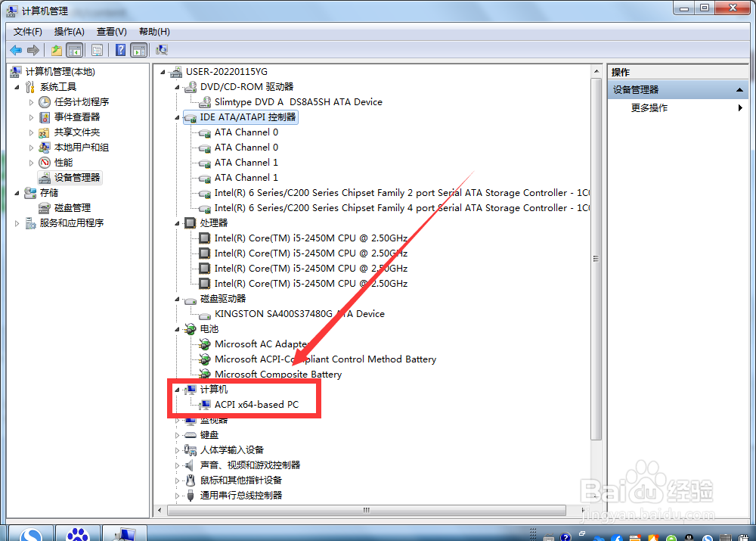756x541 pixels.
Task: Select Microsoft Composite Battery device
Action: point(278,374)
